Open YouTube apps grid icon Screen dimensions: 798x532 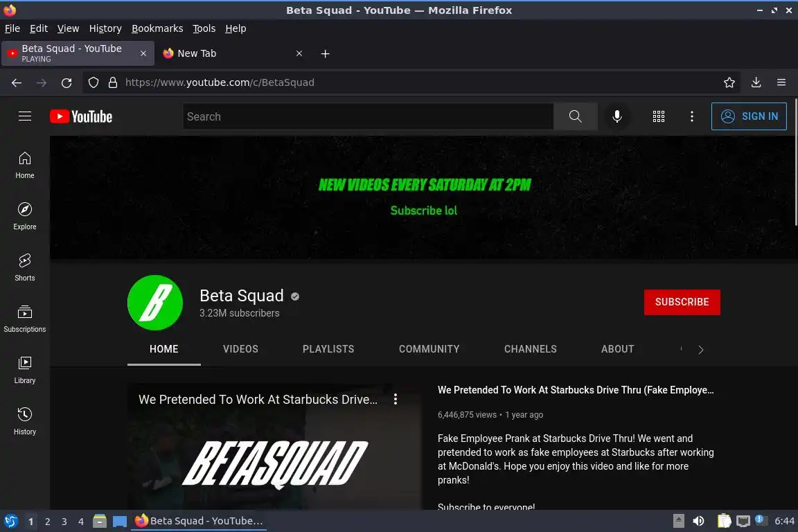[x=659, y=116]
